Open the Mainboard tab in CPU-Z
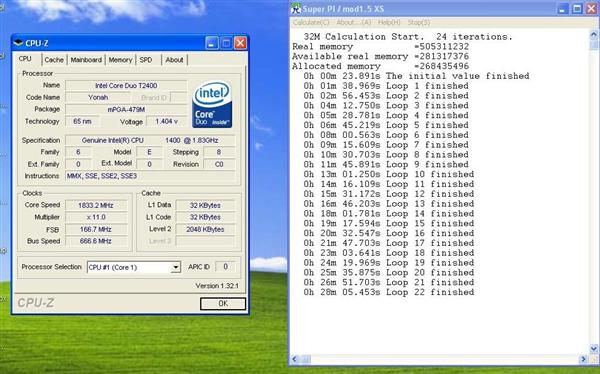The height and width of the screenshot is (374, 600). click(x=86, y=60)
